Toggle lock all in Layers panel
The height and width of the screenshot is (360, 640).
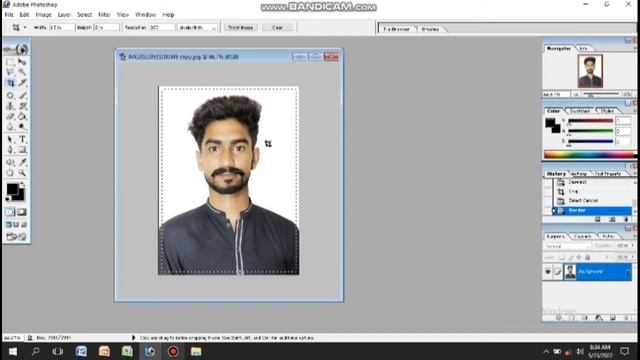(x=588, y=258)
